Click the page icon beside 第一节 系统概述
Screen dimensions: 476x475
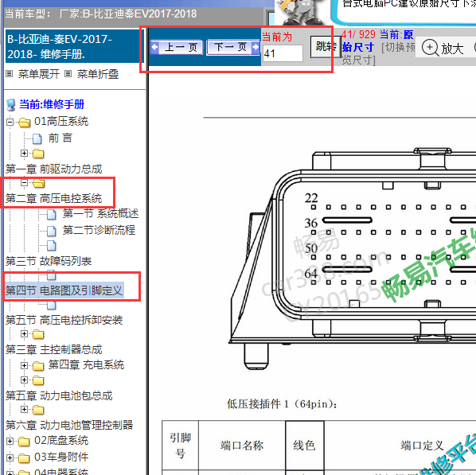pyautogui.click(x=52, y=215)
